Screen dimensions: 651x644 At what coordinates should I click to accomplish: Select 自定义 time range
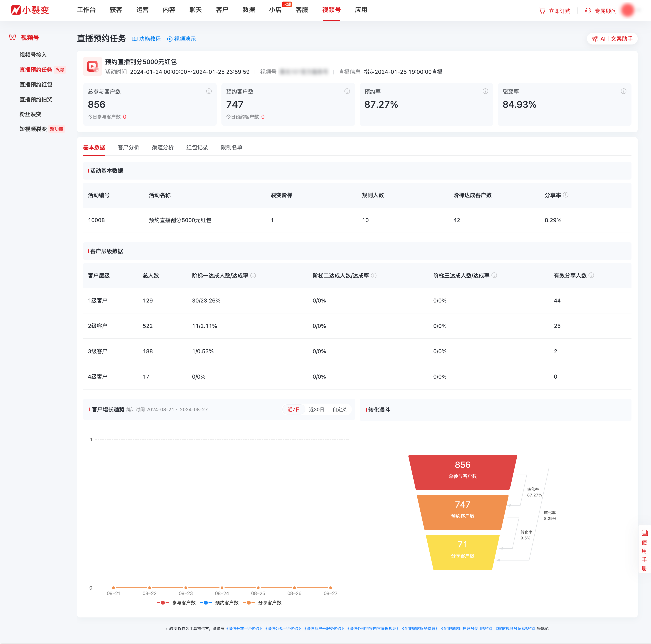pyautogui.click(x=340, y=410)
